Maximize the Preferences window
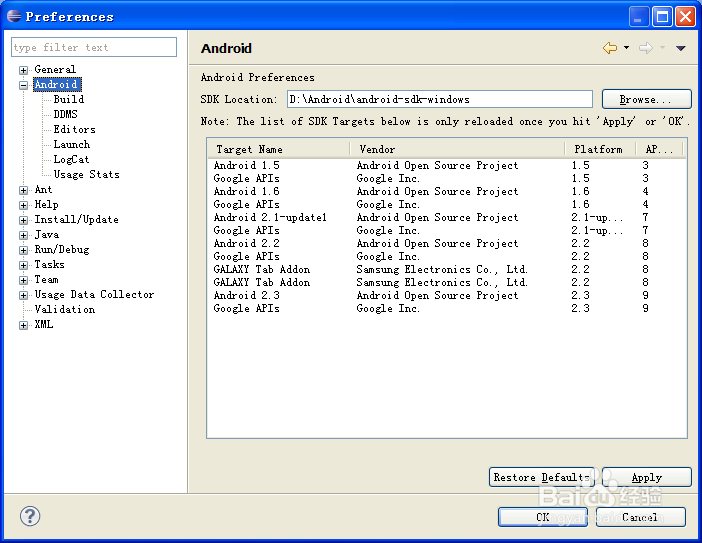 coord(662,17)
